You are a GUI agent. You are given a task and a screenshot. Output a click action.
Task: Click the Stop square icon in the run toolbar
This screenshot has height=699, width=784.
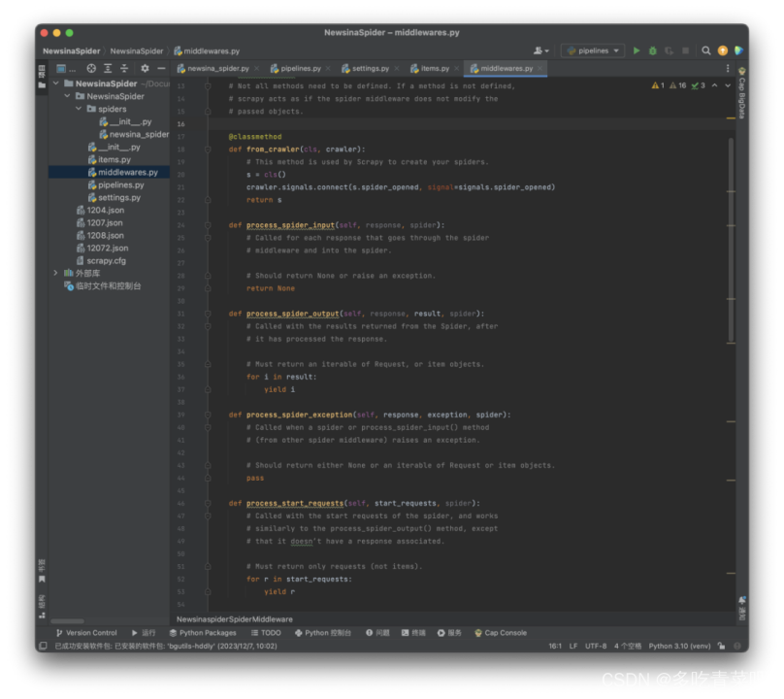tap(685, 50)
